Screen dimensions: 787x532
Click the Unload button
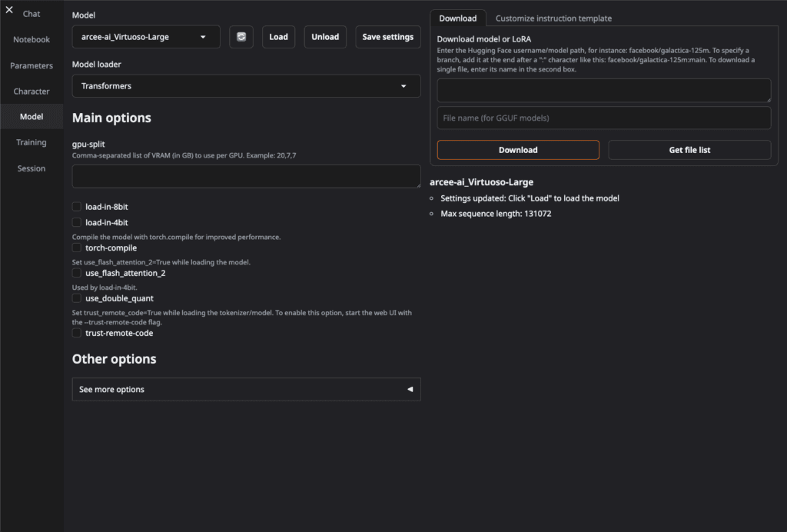click(325, 37)
